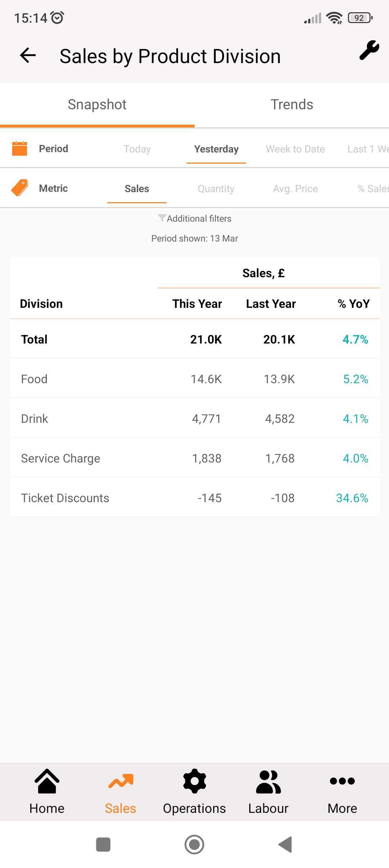
Task: Open the Ticket Discounts row
Action: [194, 498]
